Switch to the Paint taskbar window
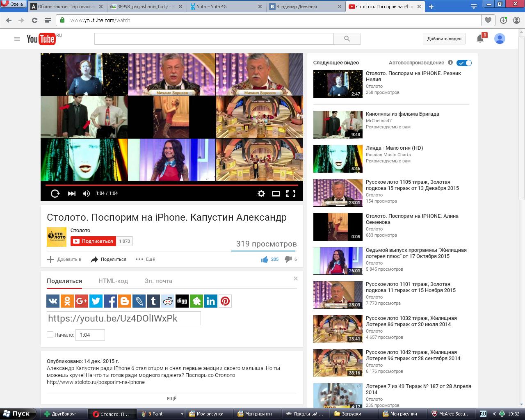The image size is (525, 420). tap(160, 414)
